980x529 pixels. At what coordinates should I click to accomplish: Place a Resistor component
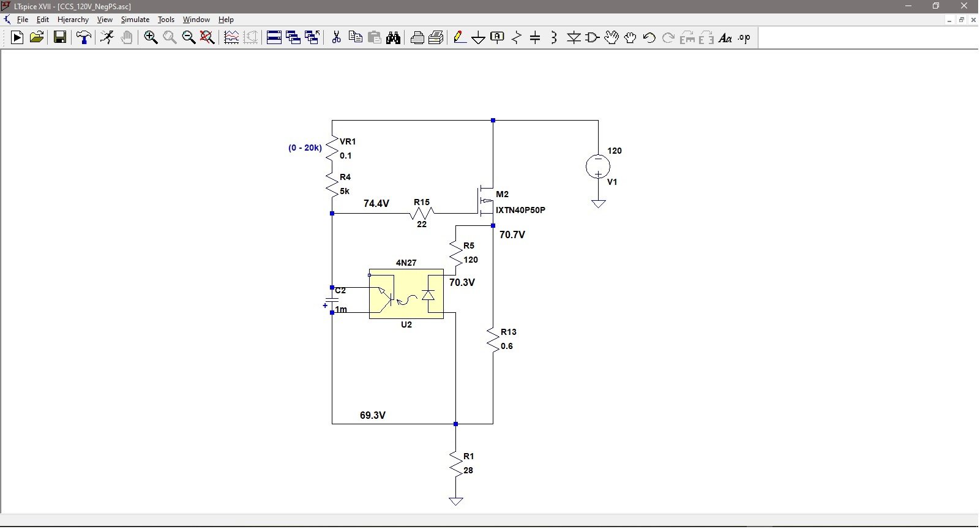517,38
